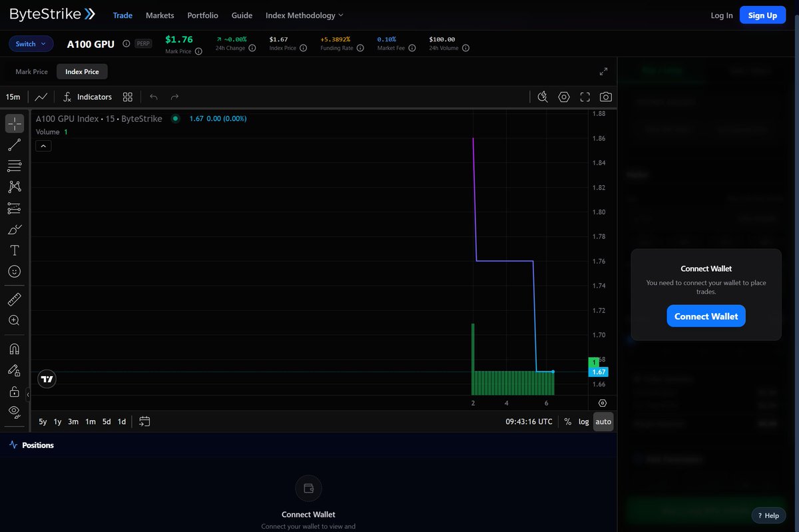
Task: Open the pattern drawing tools
Action: (x=14, y=187)
